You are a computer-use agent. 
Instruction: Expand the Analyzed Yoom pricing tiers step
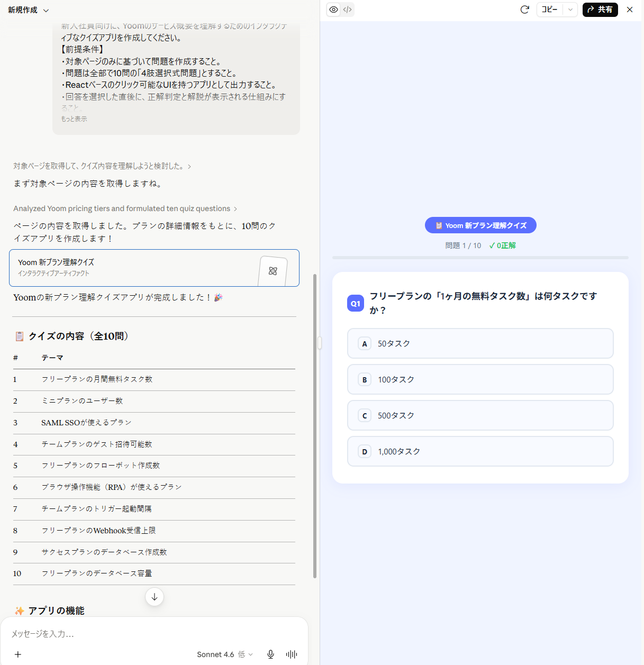click(125, 208)
